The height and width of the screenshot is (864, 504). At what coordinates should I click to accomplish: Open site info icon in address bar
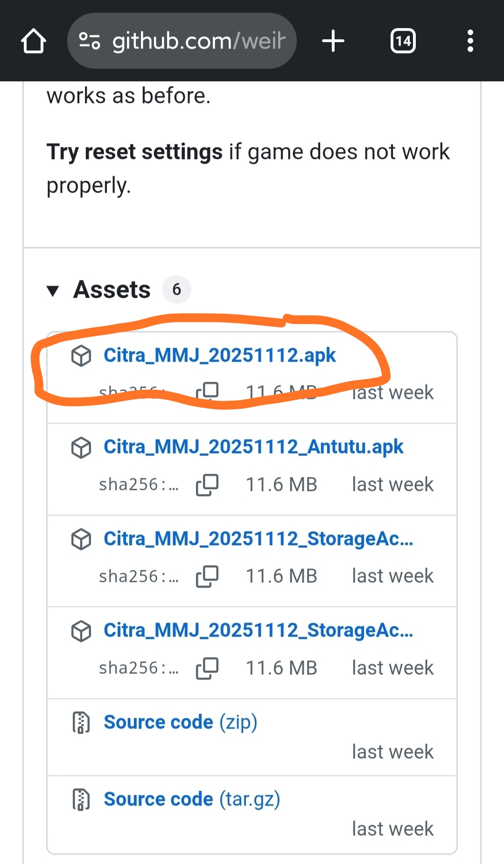[x=90, y=41]
